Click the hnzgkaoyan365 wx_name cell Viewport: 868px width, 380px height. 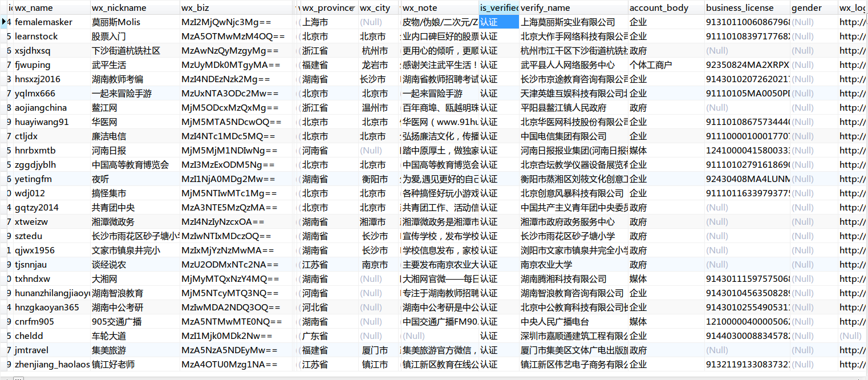[x=51, y=308]
